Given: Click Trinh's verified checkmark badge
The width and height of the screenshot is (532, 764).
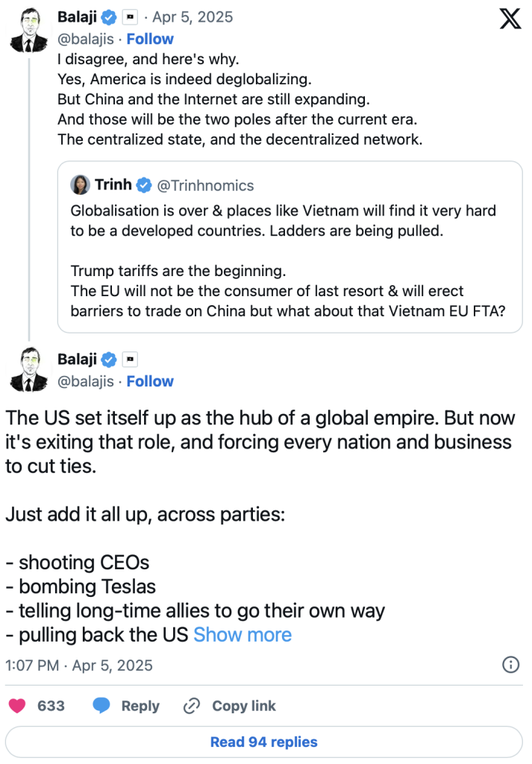Looking at the screenshot, I should pos(144,185).
